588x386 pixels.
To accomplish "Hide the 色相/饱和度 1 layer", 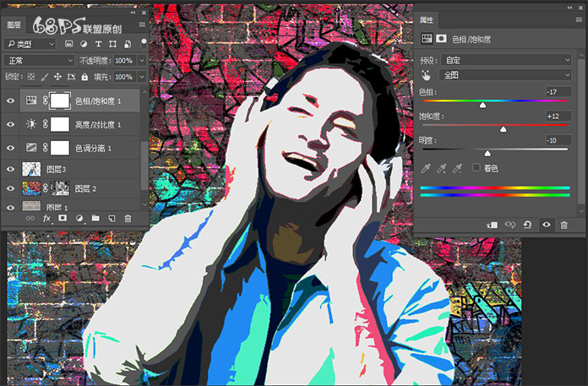I will point(10,101).
